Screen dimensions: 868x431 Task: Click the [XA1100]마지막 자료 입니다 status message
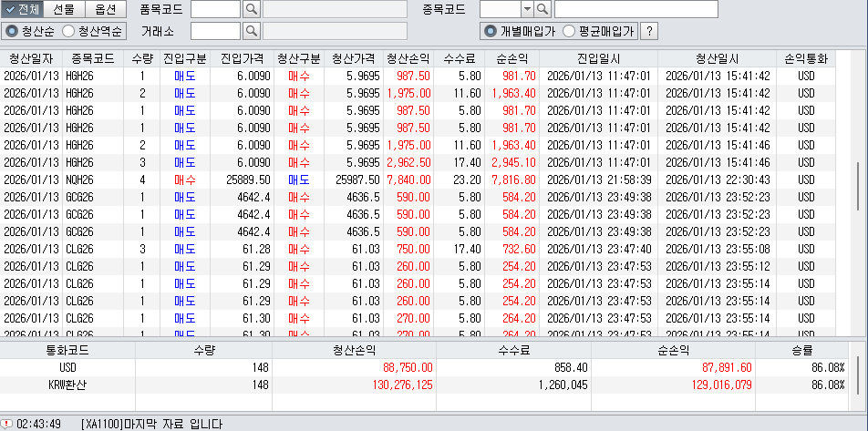tap(151, 425)
